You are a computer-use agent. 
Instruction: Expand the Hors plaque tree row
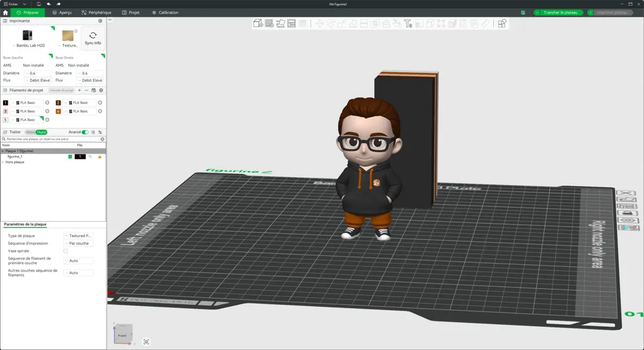[x=3, y=162]
